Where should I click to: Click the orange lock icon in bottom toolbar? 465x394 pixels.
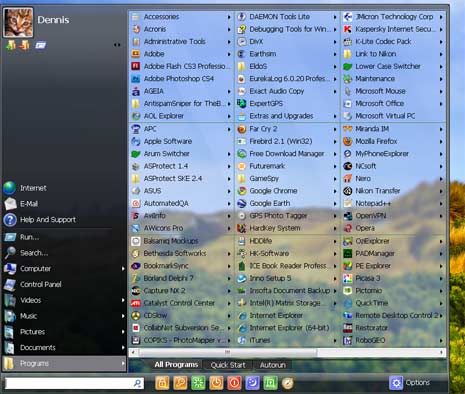(x=162, y=383)
